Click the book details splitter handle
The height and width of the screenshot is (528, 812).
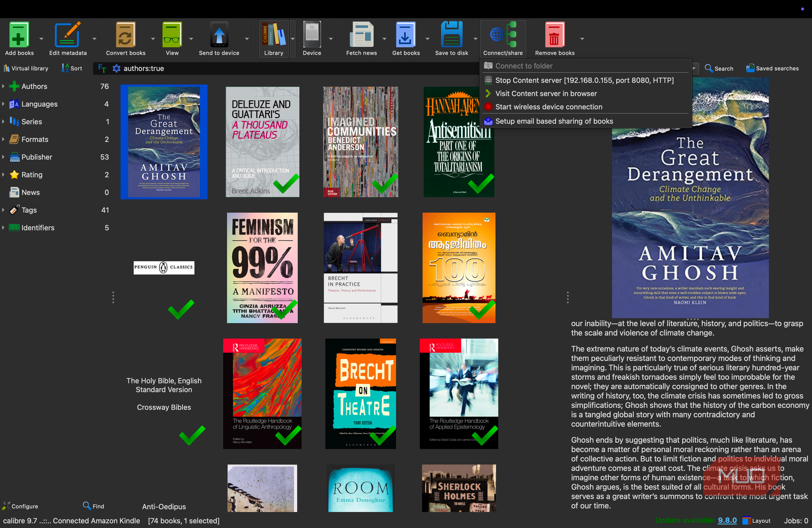(567, 297)
